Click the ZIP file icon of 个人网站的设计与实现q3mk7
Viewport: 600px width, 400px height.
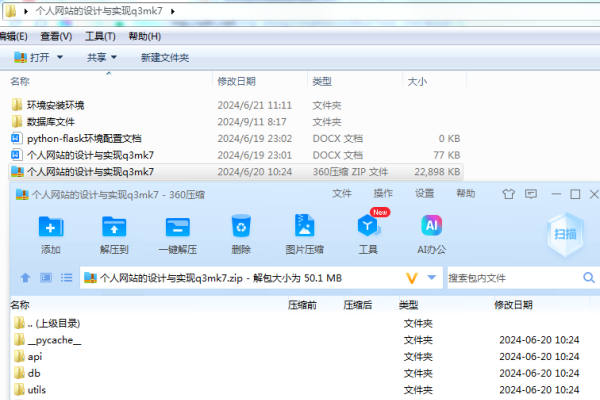pyautogui.click(x=17, y=171)
